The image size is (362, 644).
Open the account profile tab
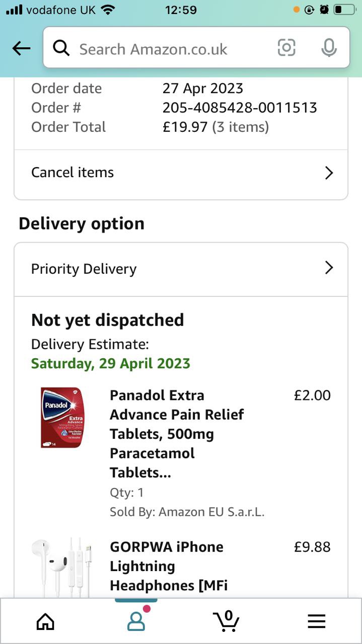pyautogui.click(x=136, y=621)
